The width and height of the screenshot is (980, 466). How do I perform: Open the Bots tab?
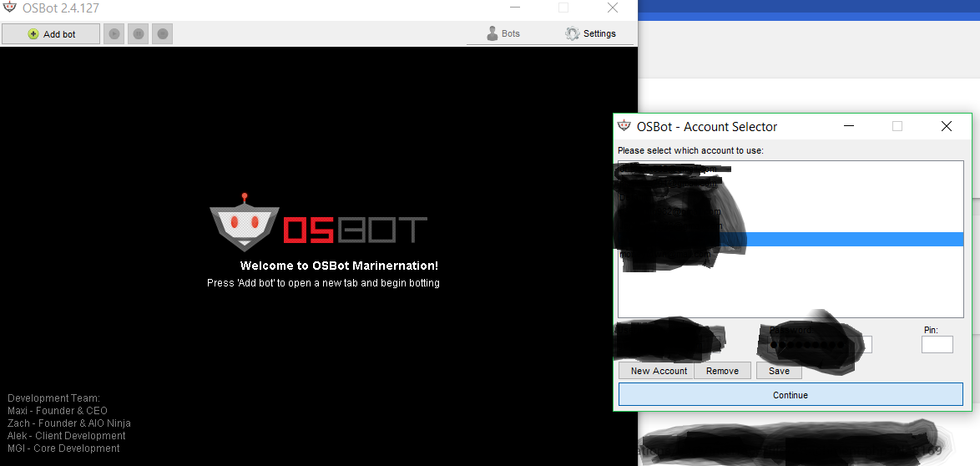pyautogui.click(x=503, y=33)
